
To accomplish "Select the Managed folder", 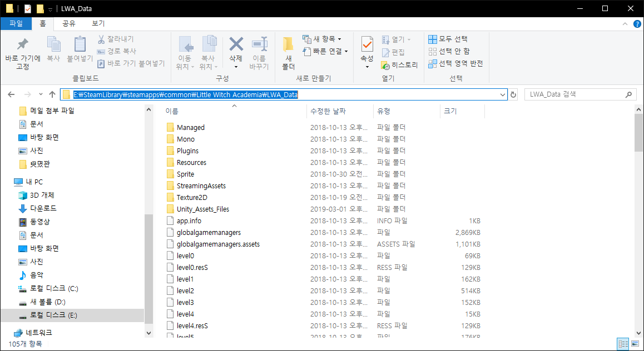I will pyautogui.click(x=191, y=128).
